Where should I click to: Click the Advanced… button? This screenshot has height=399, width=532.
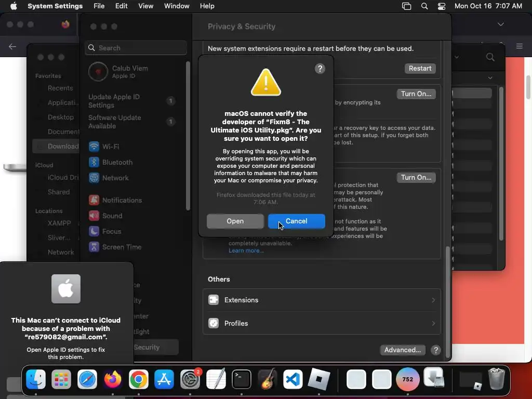tap(403, 350)
